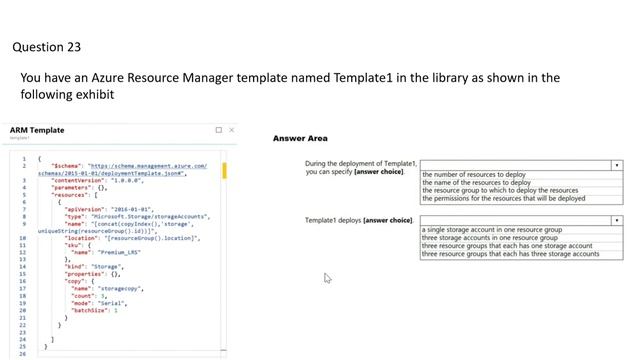Screen dimensions: 640x360
Task: Click the "apiVersion": "2016-01-01" line
Action: (x=109, y=209)
